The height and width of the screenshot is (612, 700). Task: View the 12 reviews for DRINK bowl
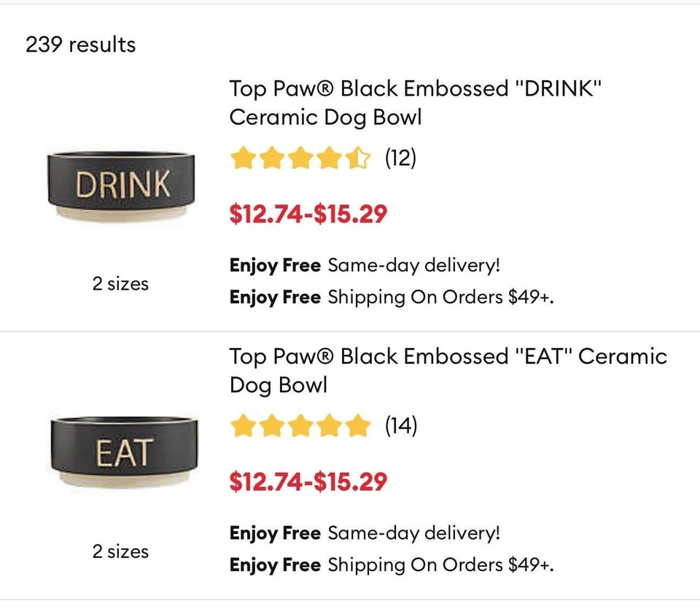[400, 158]
